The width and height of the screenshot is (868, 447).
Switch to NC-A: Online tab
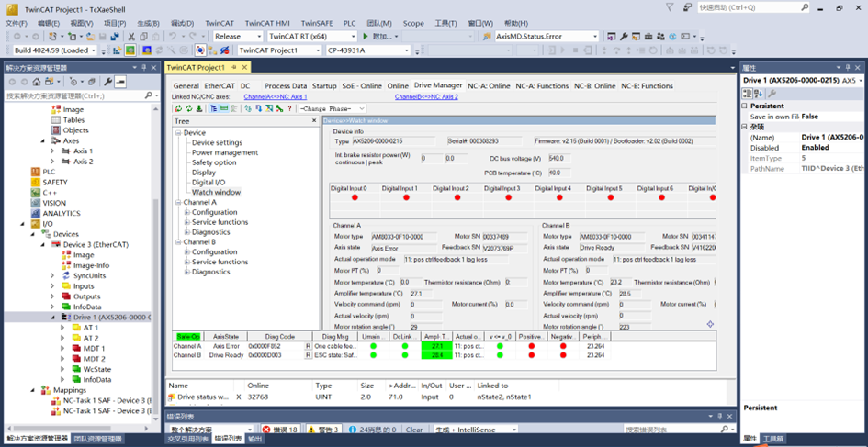pyautogui.click(x=489, y=86)
